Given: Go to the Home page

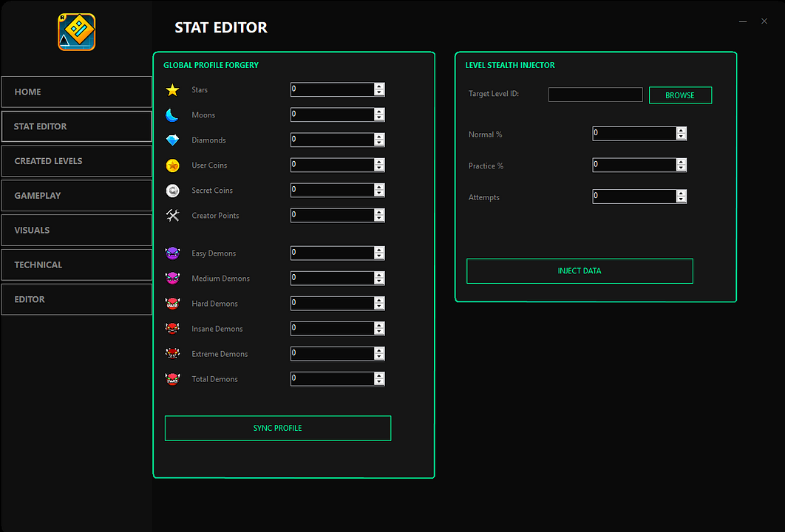Looking at the screenshot, I should pyautogui.click(x=76, y=92).
